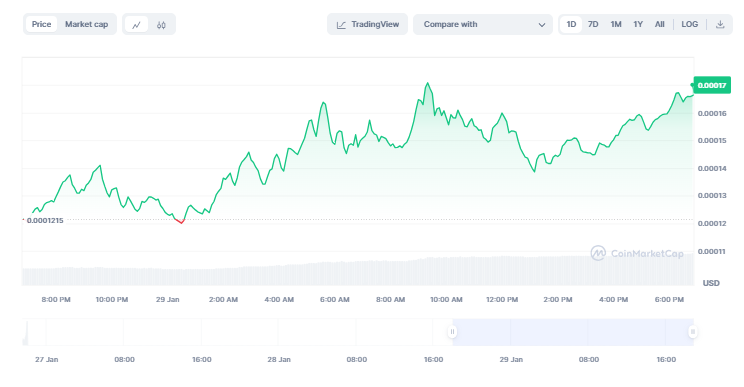744x387 pixels.
Task: Open the TradingView chart
Action: pos(368,24)
